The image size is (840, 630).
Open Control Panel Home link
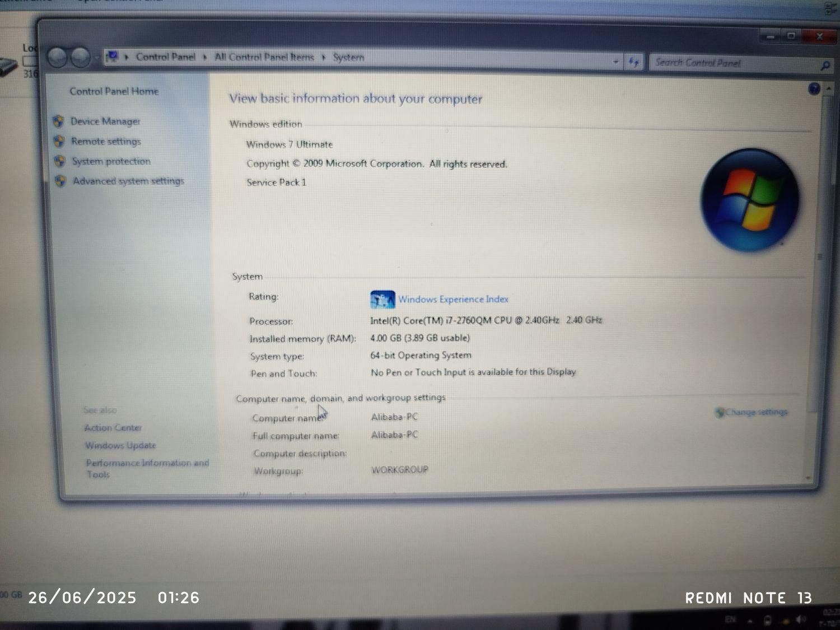click(114, 91)
